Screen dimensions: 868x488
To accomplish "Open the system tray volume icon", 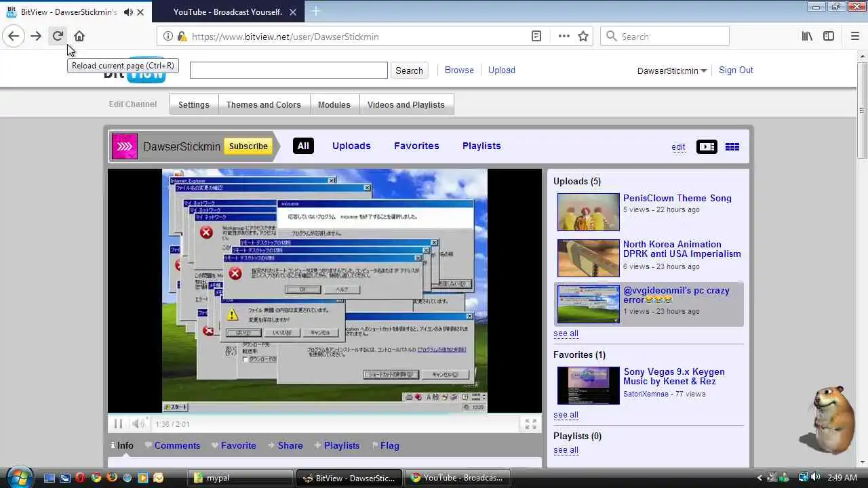I will [x=815, y=477].
